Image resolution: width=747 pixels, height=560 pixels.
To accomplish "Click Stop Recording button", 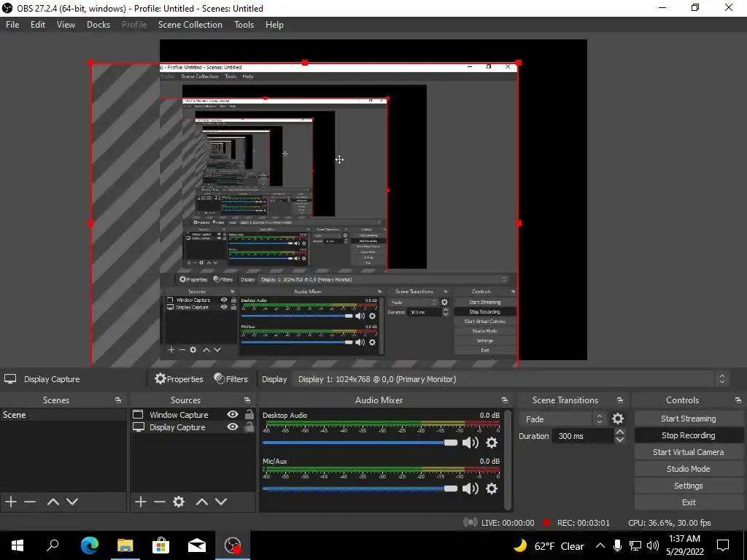I will point(689,435).
